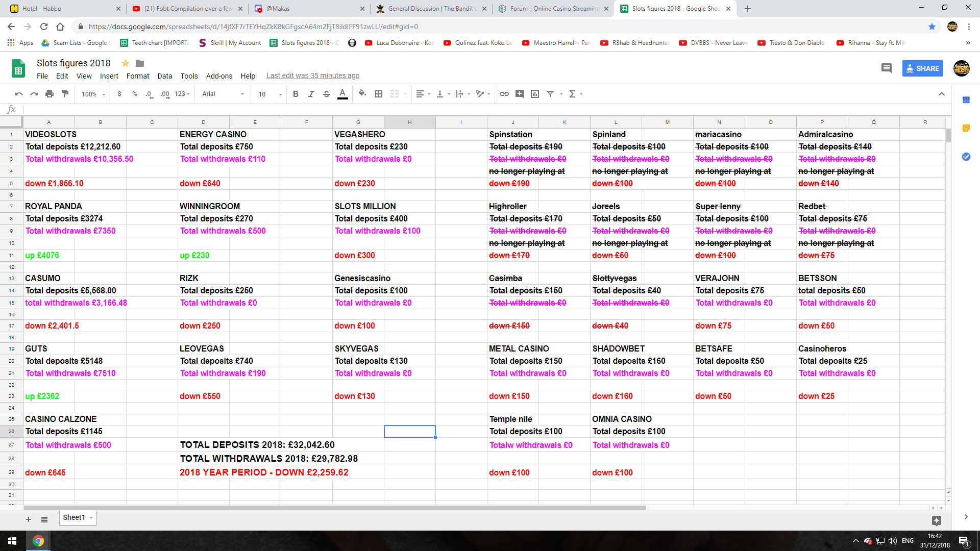
Task: Click the Windows Start button
Action: point(12,541)
